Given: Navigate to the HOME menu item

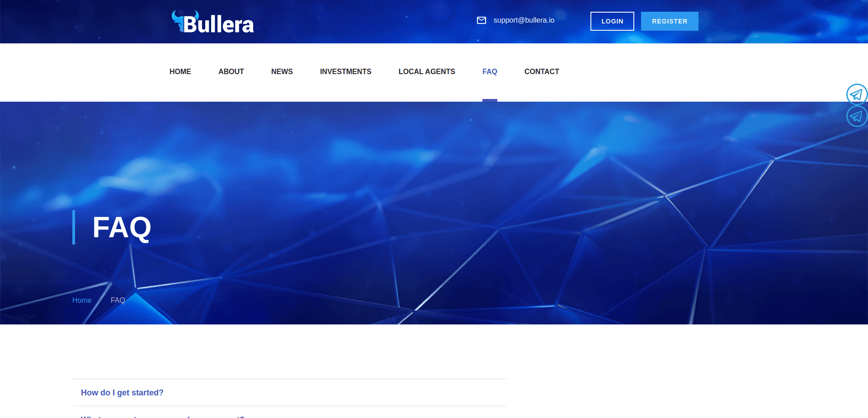Looking at the screenshot, I should coord(180,71).
